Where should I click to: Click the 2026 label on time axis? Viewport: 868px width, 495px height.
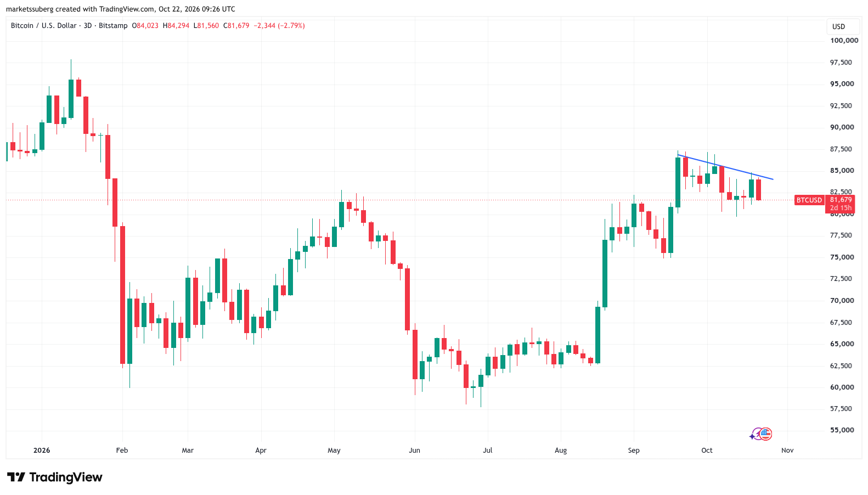(42, 451)
